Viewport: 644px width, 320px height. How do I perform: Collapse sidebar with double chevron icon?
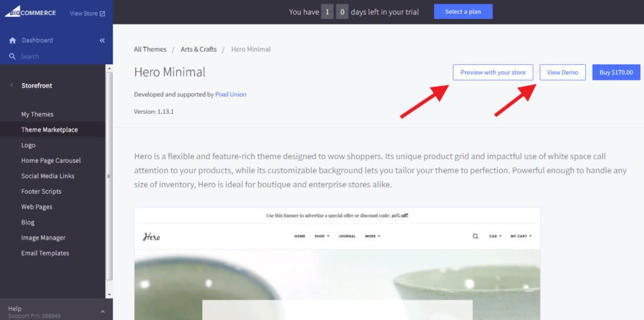[x=103, y=40]
